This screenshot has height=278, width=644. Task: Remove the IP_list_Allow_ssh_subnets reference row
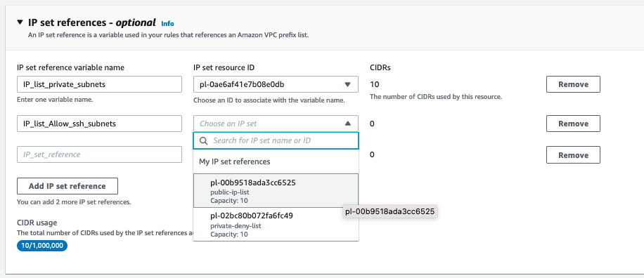(573, 124)
